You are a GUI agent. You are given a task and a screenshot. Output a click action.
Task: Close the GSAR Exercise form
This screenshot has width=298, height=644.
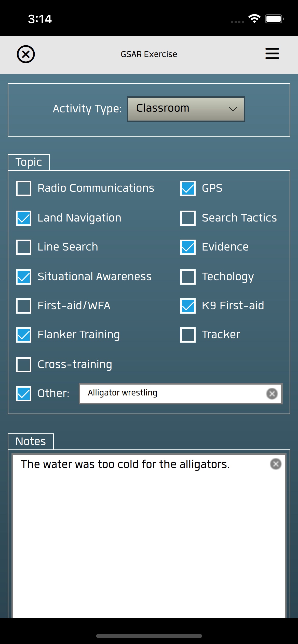coord(26,54)
